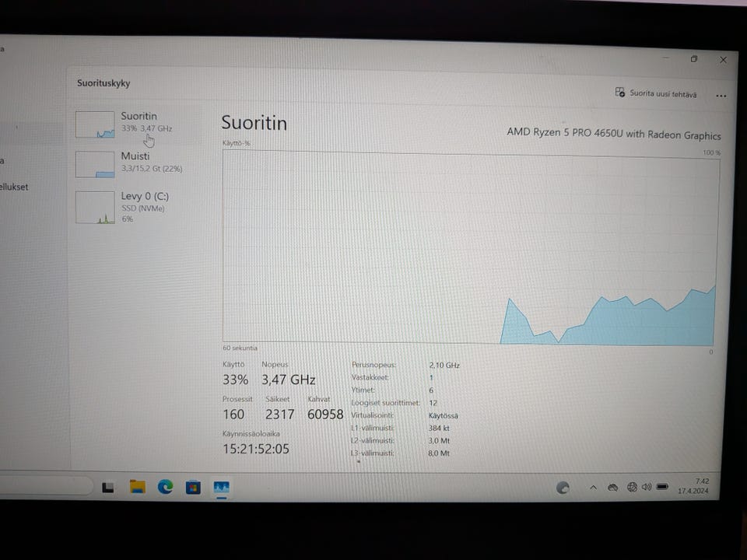
Task: Click the process count value 160
Action: 233,415
